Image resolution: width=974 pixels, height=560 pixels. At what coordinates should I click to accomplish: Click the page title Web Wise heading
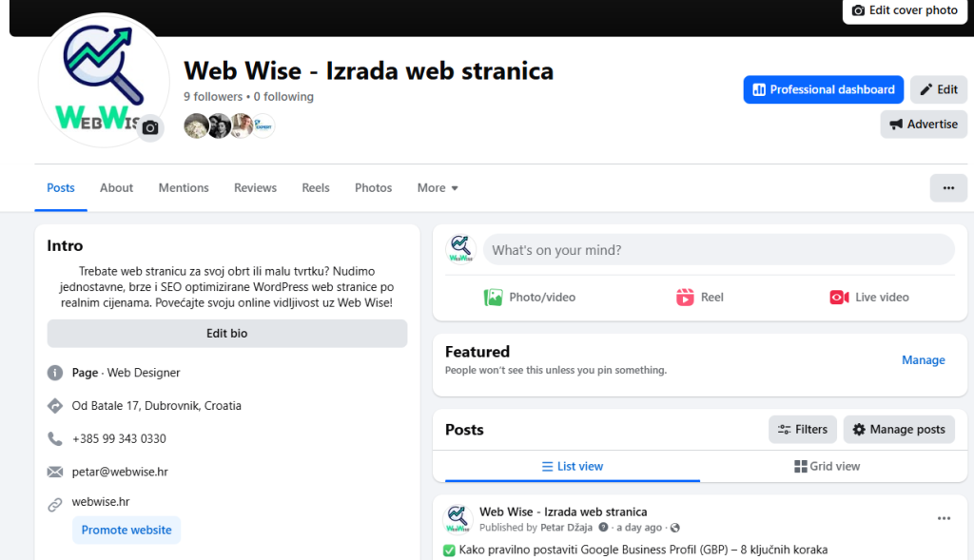click(368, 70)
